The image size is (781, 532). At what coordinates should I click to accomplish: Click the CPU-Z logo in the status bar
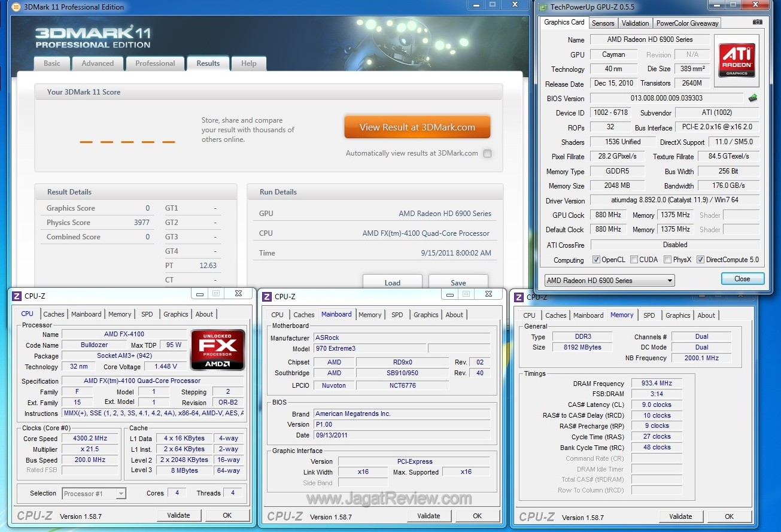(x=37, y=515)
